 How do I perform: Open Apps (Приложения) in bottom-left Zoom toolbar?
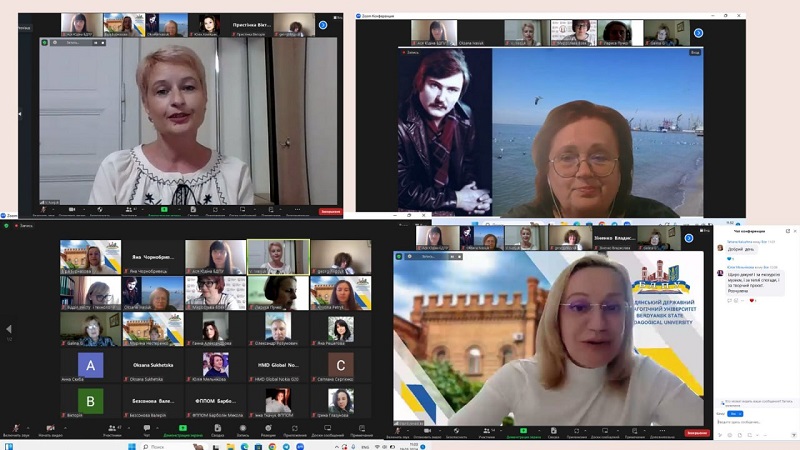(x=295, y=429)
